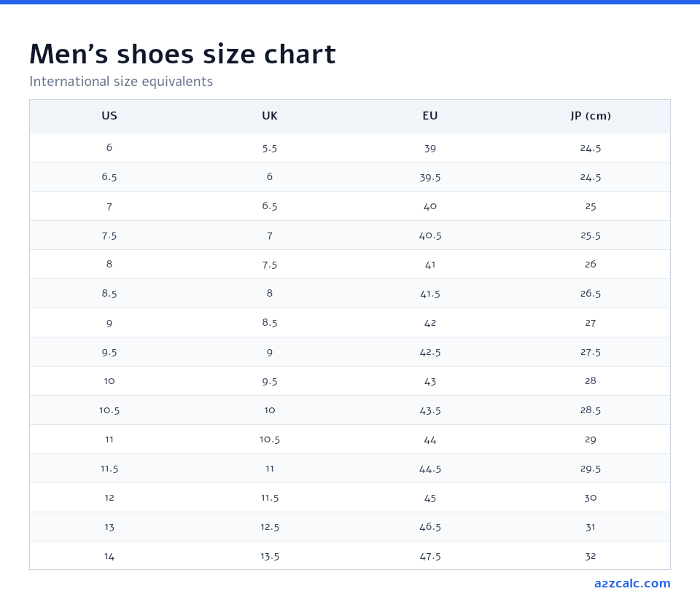Select EU size 44.5 cell

[430, 469]
